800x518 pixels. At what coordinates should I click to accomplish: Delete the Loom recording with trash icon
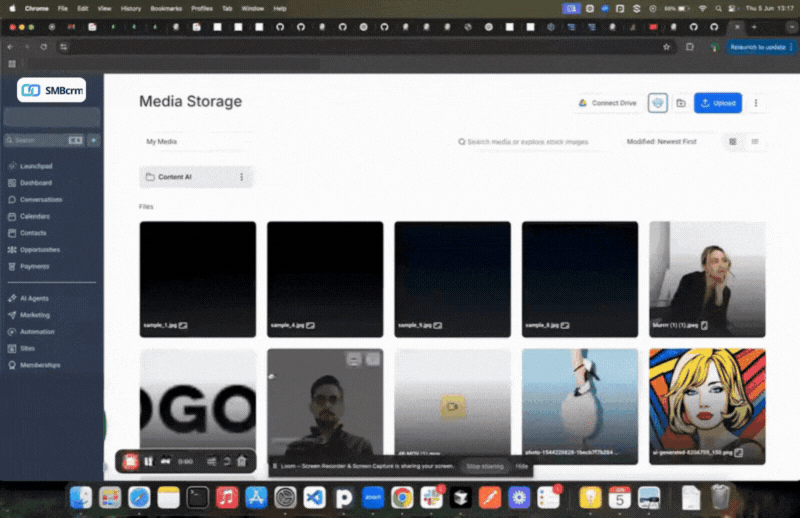coord(242,461)
